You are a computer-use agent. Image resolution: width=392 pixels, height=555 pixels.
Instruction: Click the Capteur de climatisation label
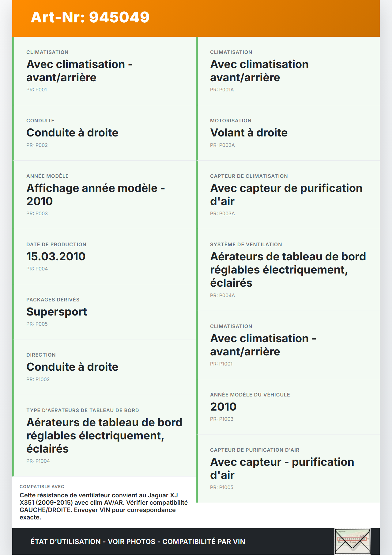(x=249, y=176)
